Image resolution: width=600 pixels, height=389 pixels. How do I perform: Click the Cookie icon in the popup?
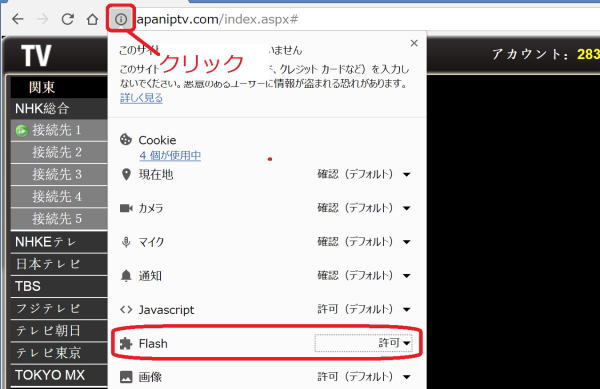tap(126, 140)
